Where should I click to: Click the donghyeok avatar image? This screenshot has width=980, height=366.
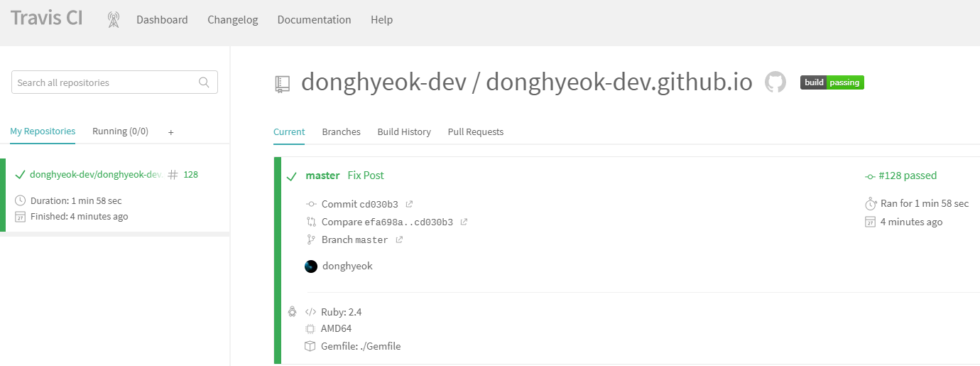[311, 267]
